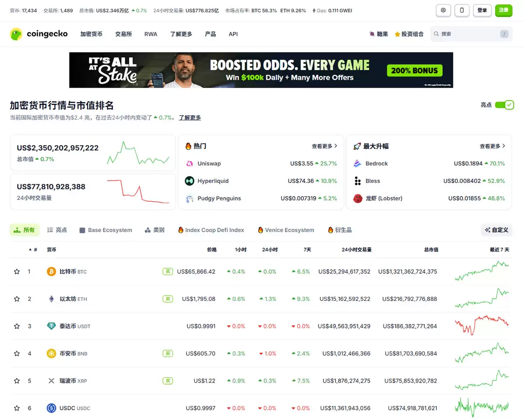Click the Gas fee Ethereum icon
Image resolution: width=524 pixels, height=420 pixels.
click(x=314, y=10)
